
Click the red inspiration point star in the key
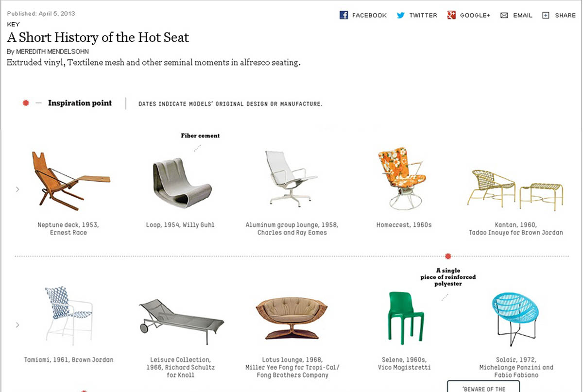click(26, 103)
